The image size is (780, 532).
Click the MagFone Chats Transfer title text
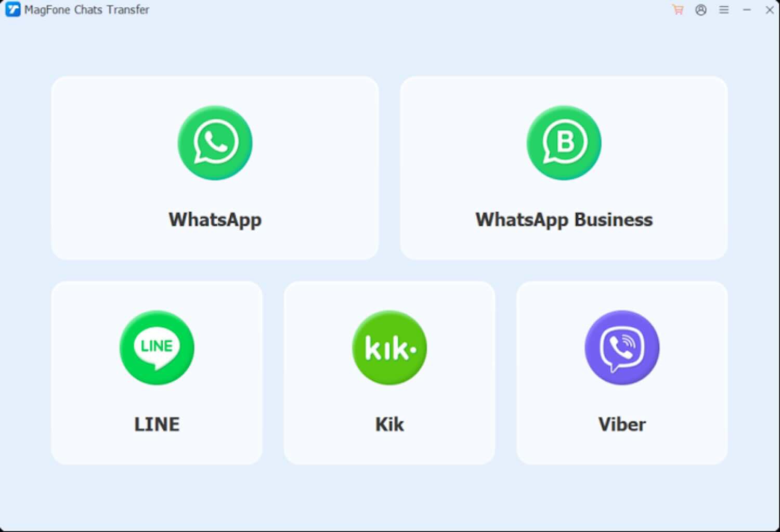pos(86,9)
